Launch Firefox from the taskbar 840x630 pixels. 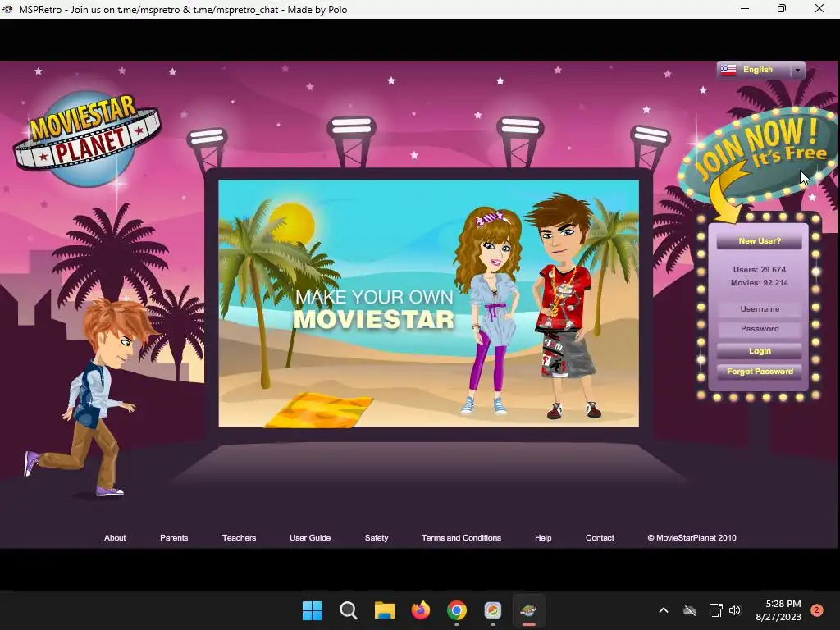(x=421, y=610)
